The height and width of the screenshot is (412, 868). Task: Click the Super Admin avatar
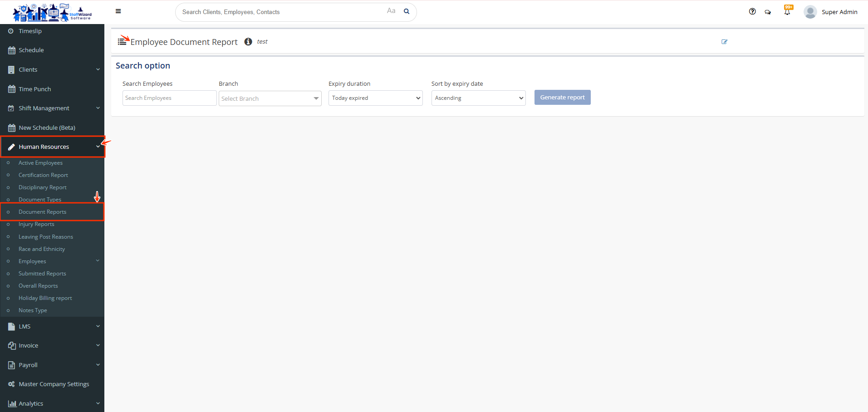810,12
